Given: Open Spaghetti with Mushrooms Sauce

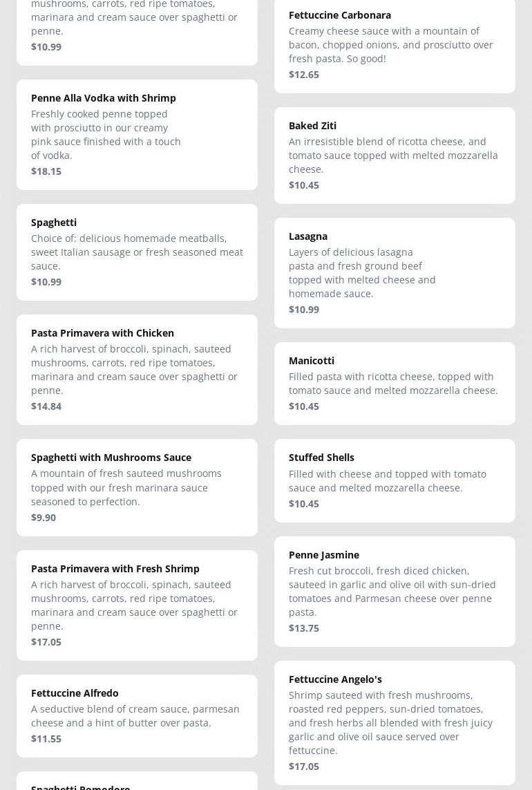Looking at the screenshot, I should coord(111,458).
